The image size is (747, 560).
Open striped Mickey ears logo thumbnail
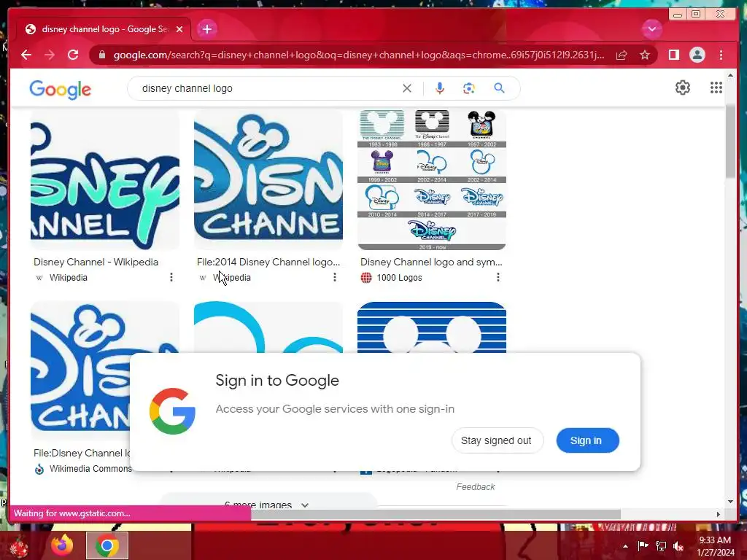(432, 327)
